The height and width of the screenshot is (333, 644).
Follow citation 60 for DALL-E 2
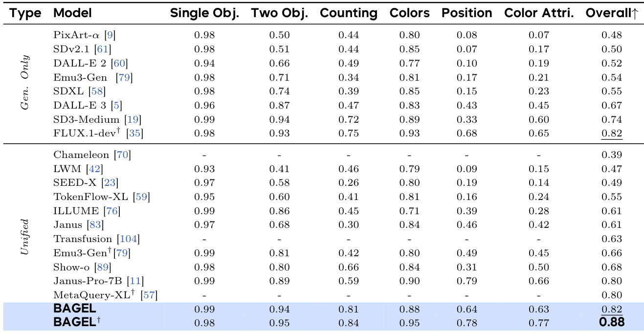click(x=119, y=63)
